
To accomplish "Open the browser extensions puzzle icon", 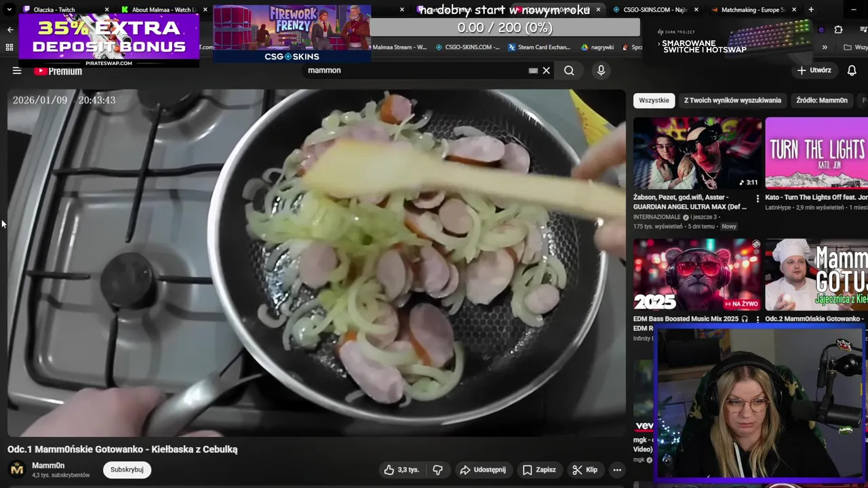I will tap(838, 29).
